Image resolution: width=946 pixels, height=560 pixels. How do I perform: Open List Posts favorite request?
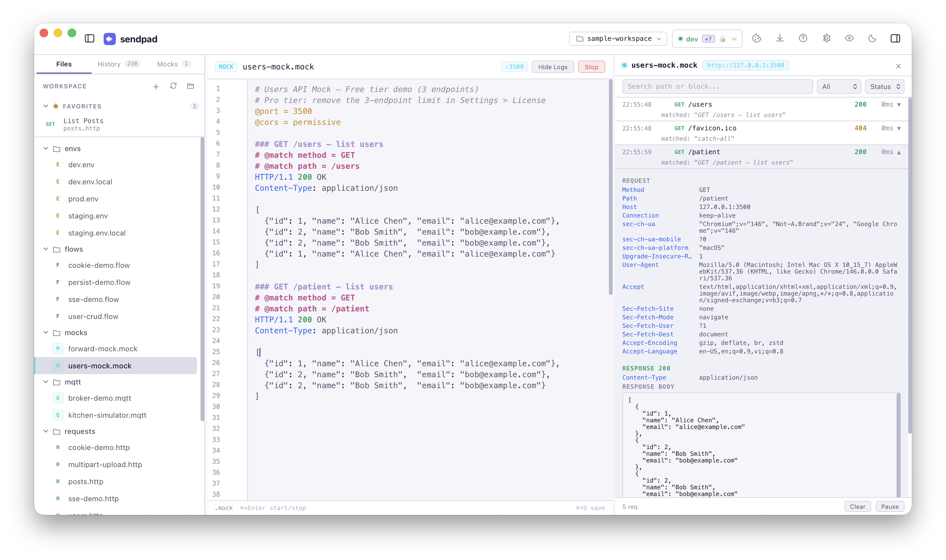(x=119, y=124)
